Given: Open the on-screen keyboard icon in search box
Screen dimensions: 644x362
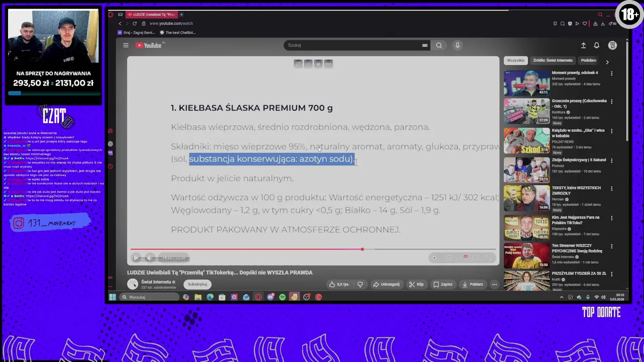Looking at the screenshot, I should pos(425,45).
